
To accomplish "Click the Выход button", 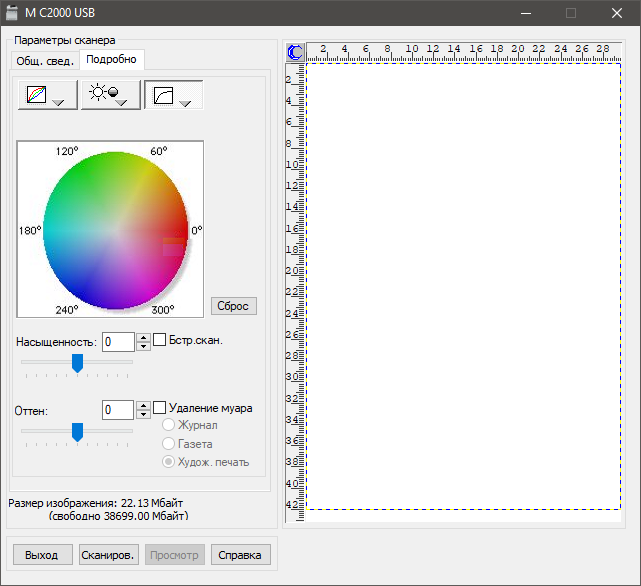I will 42,555.
